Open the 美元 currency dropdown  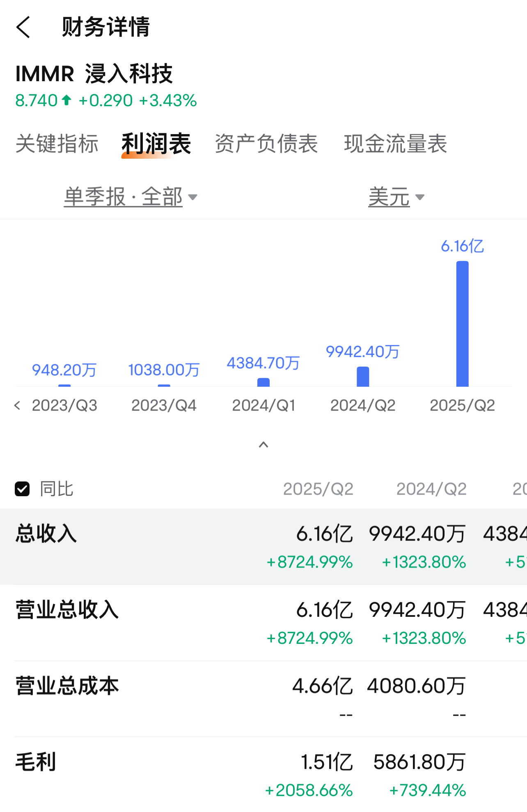(x=396, y=197)
